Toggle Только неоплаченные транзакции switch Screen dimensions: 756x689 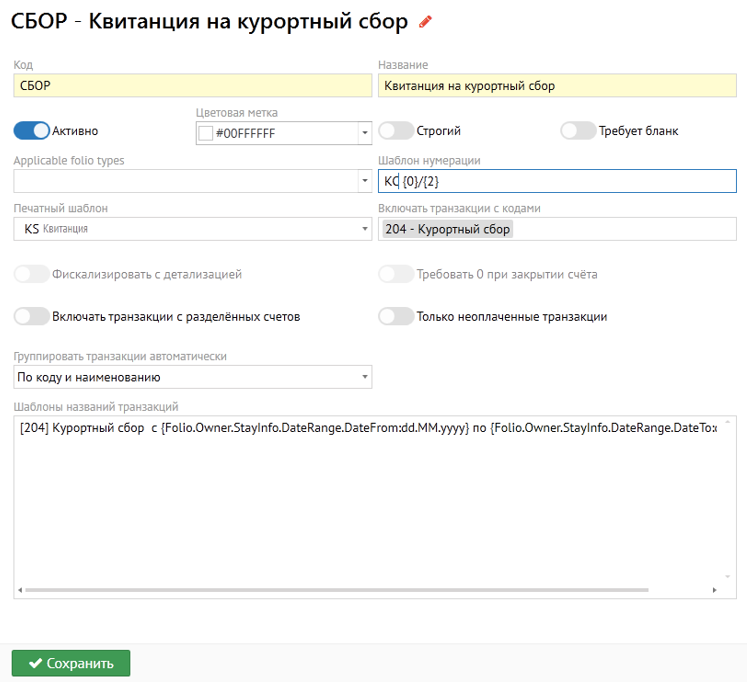click(396, 316)
